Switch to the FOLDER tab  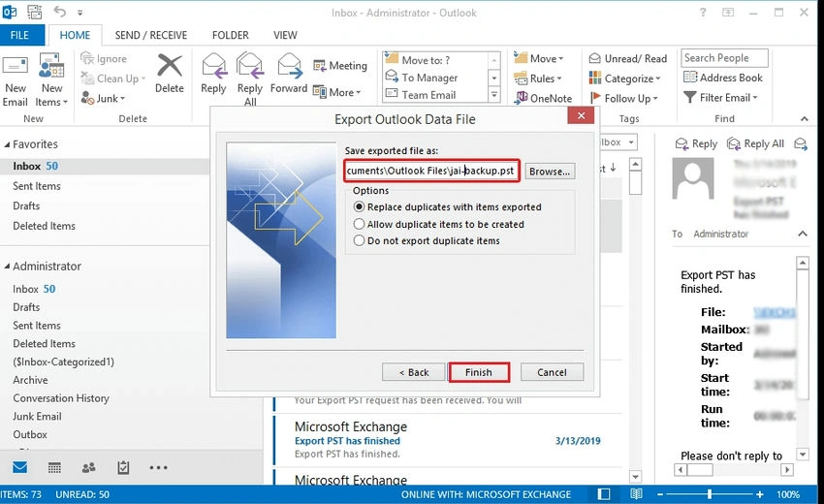230,35
